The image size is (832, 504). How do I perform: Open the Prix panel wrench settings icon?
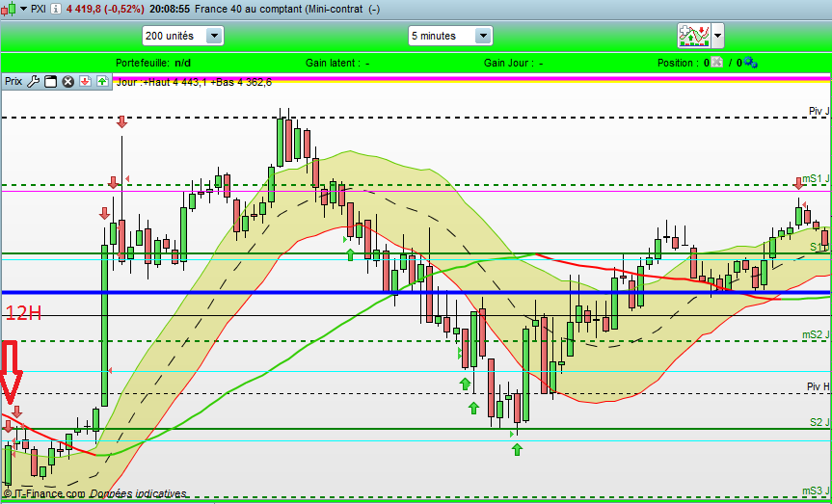click(x=33, y=82)
